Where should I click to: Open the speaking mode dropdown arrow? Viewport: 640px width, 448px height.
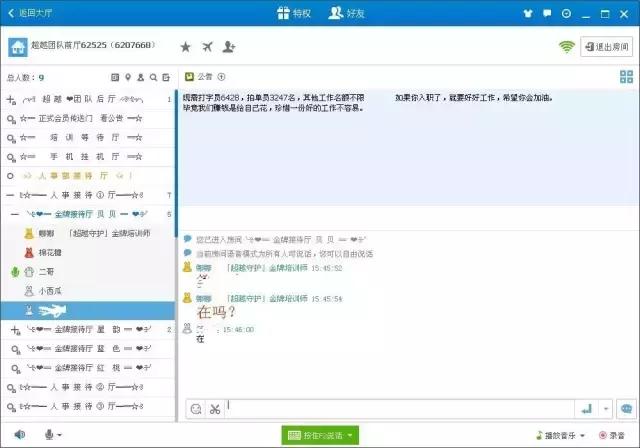coord(351,435)
